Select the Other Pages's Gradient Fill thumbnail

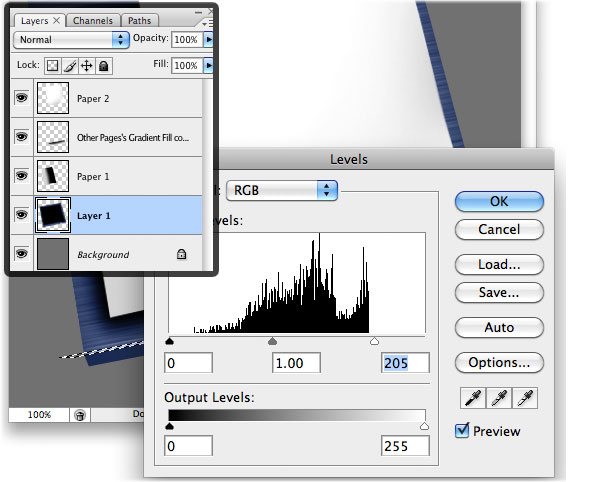pyautogui.click(x=53, y=137)
